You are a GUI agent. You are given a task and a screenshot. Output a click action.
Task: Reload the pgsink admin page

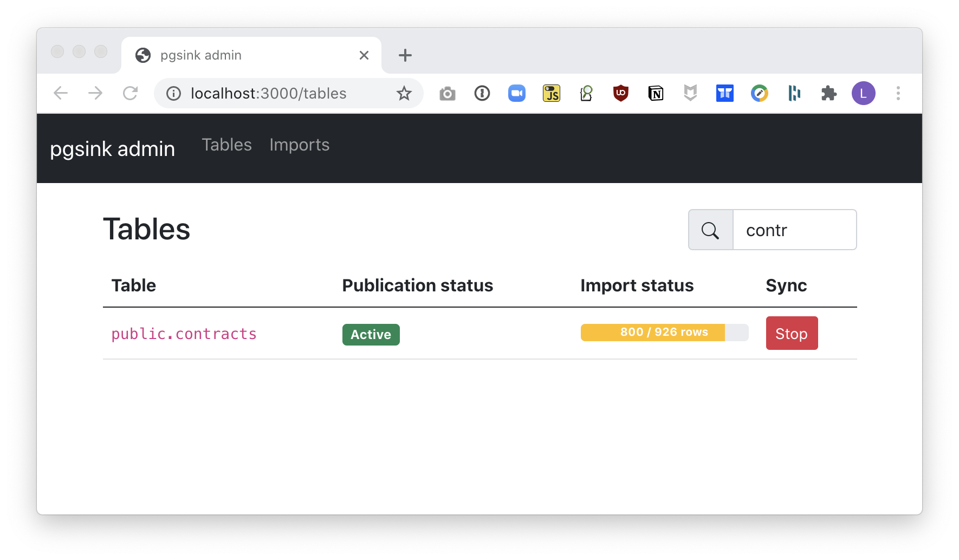coord(130,93)
